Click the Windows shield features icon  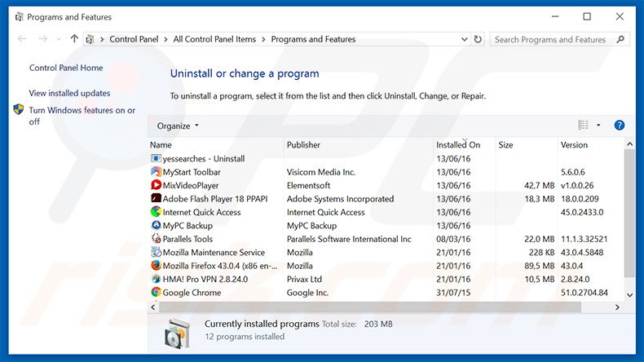(19, 109)
